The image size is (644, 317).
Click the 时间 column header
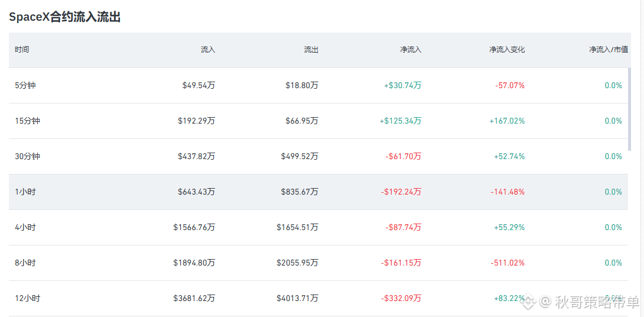pos(22,50)
